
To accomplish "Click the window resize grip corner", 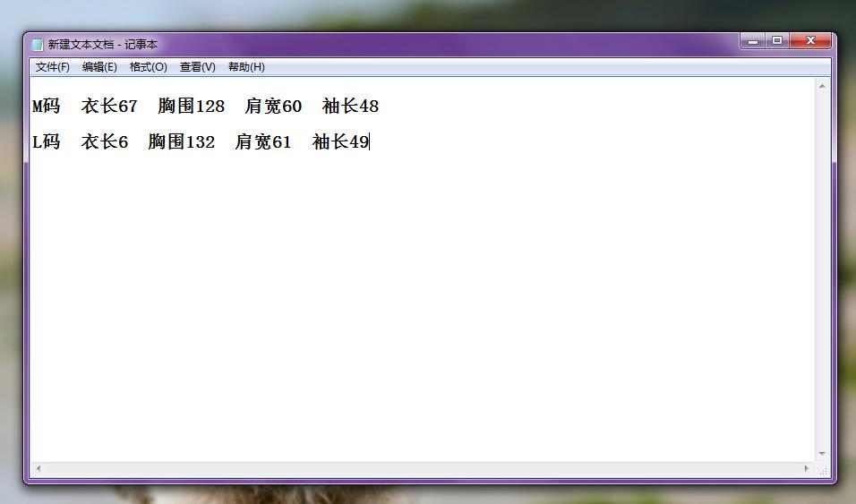I will pyautogui.click(x=823, y=470).
